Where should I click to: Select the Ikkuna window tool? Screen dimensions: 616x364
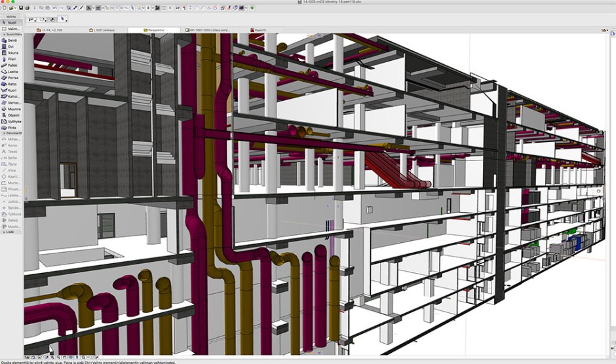pyautogui.click(x=11, y=52)
